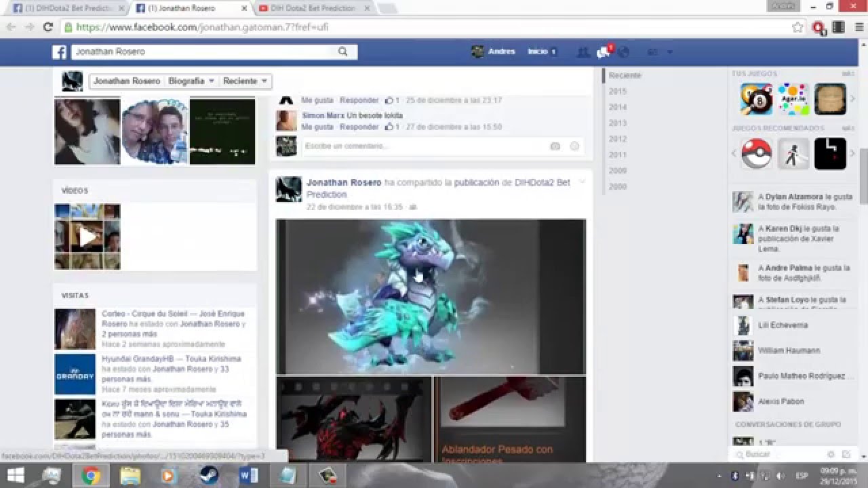This screenshot has height=488, width=868.
Task: Play the video thumbnail in Videos section
Action: coord(87,237)
